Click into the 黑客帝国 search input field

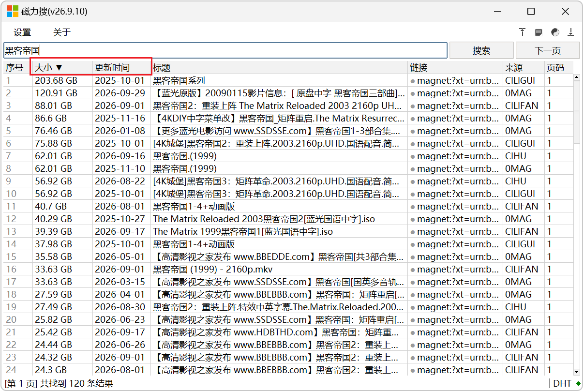click(x=225, y=50)
